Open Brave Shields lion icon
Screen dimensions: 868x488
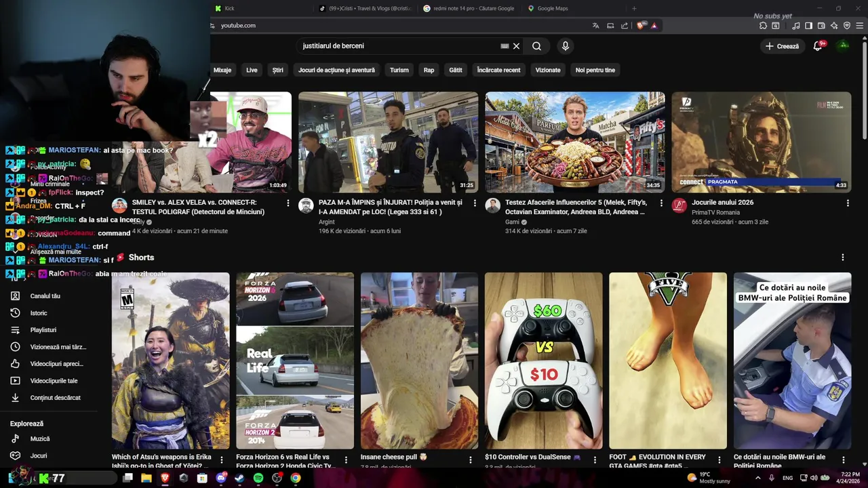641,25
